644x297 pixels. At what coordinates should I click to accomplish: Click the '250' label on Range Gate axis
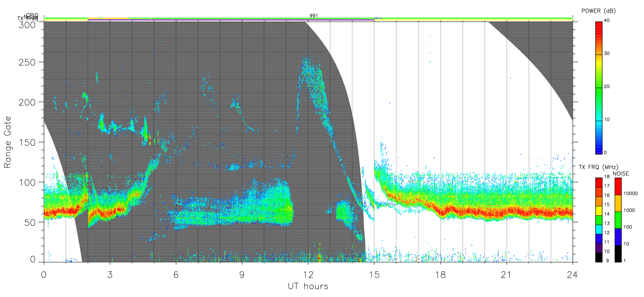pyautogui.click(x=28, y=62)
